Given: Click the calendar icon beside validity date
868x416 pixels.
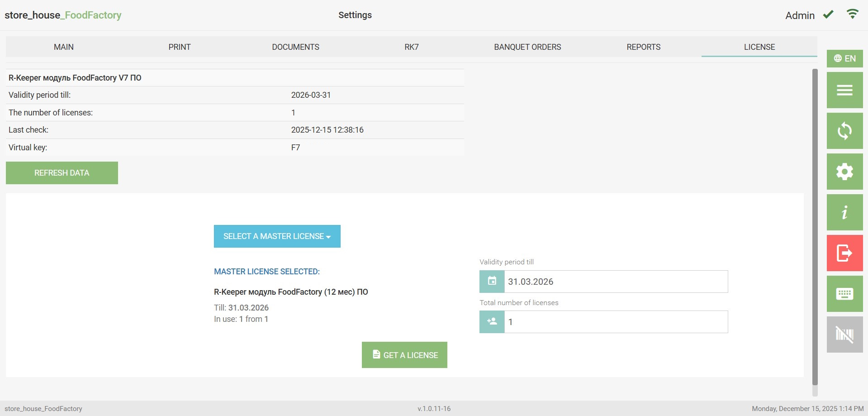Looking at the screenshot, I should [492, 282].
